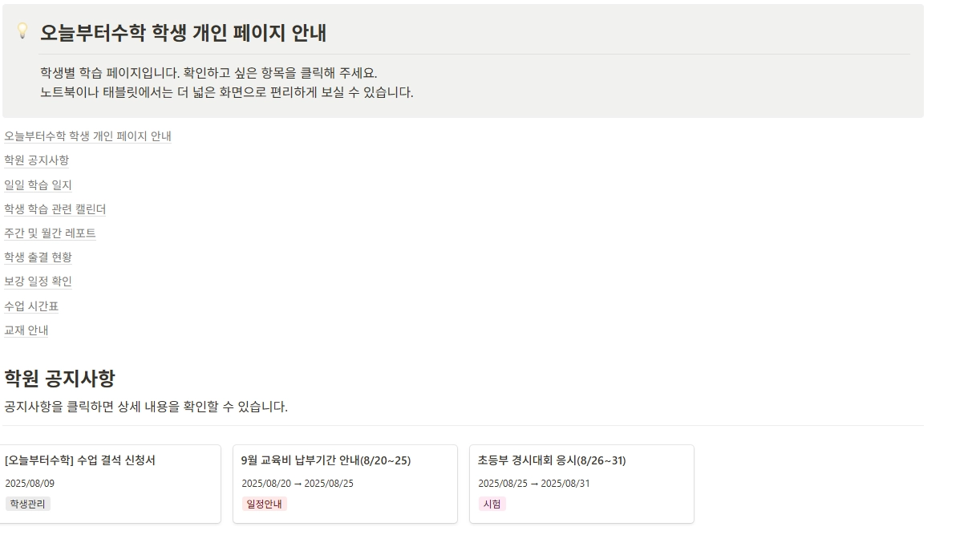Click the 학생관리 tag
This screenshot has height=543, width=980.
27,505
